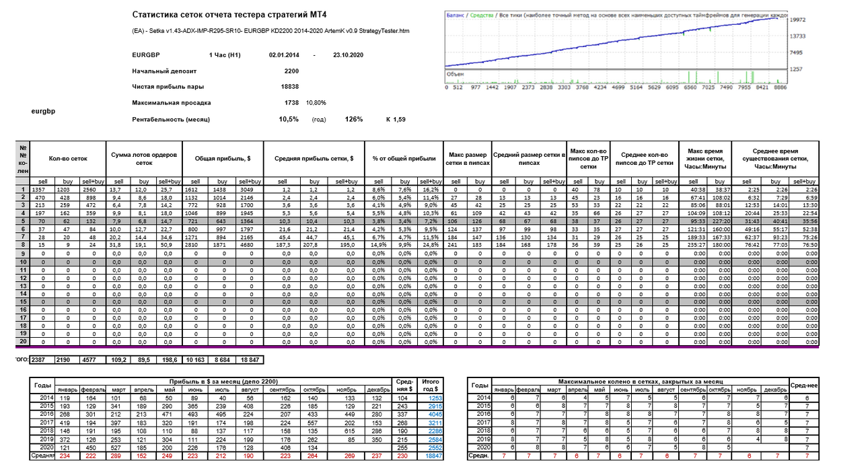Image resolution: width=868 pixels, height=471 pixels.
Task: Click cell 2560 in row 1
Action: coord(92,190)
